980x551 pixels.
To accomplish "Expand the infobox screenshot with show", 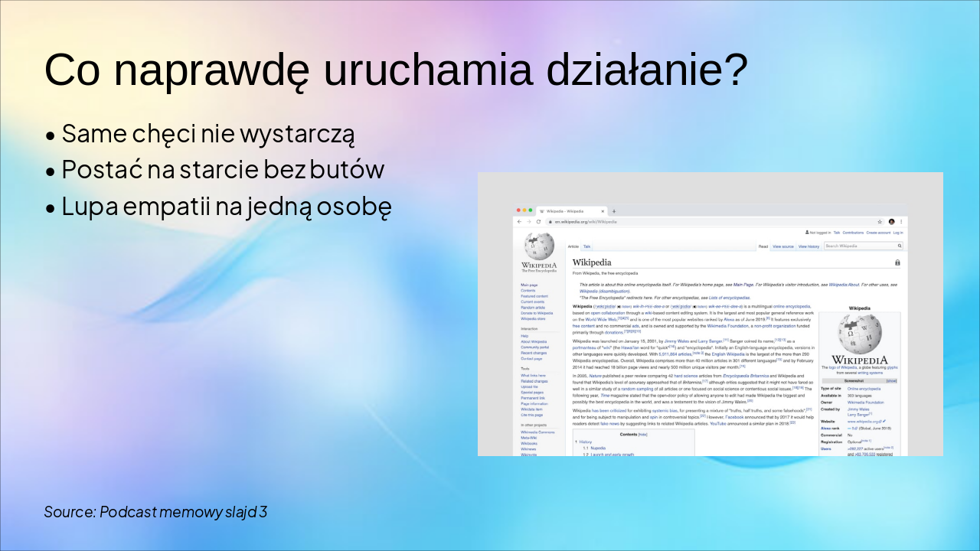I will (893, 381).
